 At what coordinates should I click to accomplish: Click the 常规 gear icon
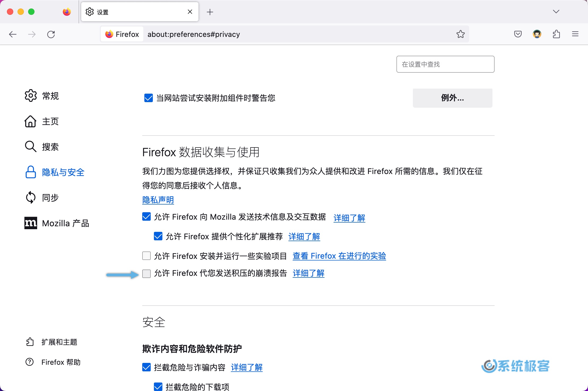click(31, 96)
